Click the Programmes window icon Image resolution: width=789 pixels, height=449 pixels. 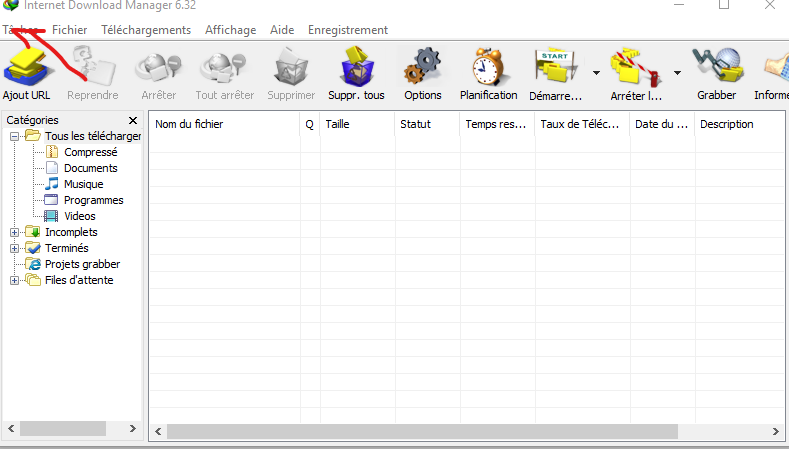point(51,200)
